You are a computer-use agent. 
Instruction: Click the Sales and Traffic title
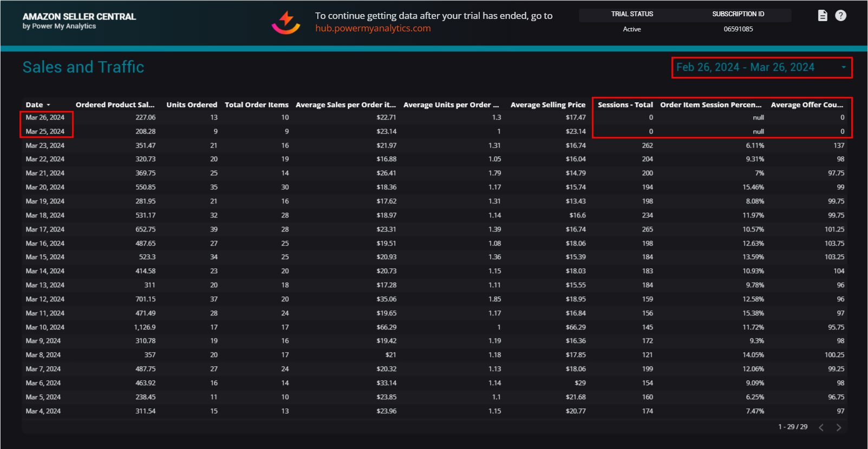(83, 67)
